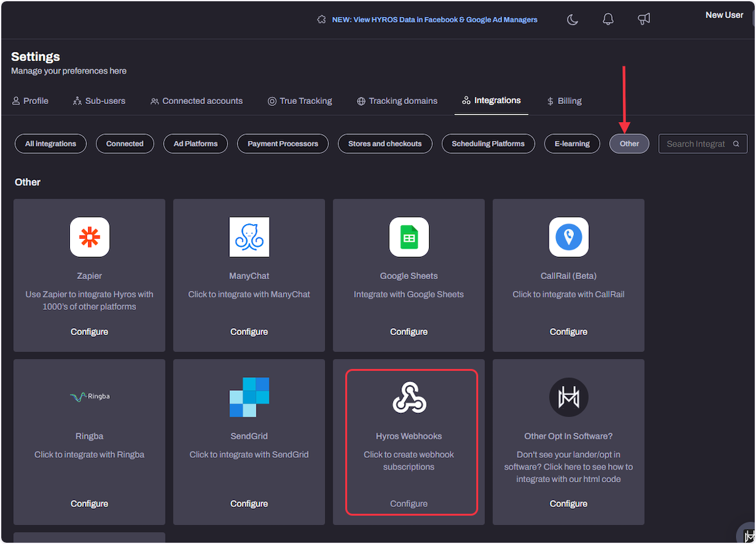
Task: Configure Other Opt In Software
Action: click(x=569, y=504)
